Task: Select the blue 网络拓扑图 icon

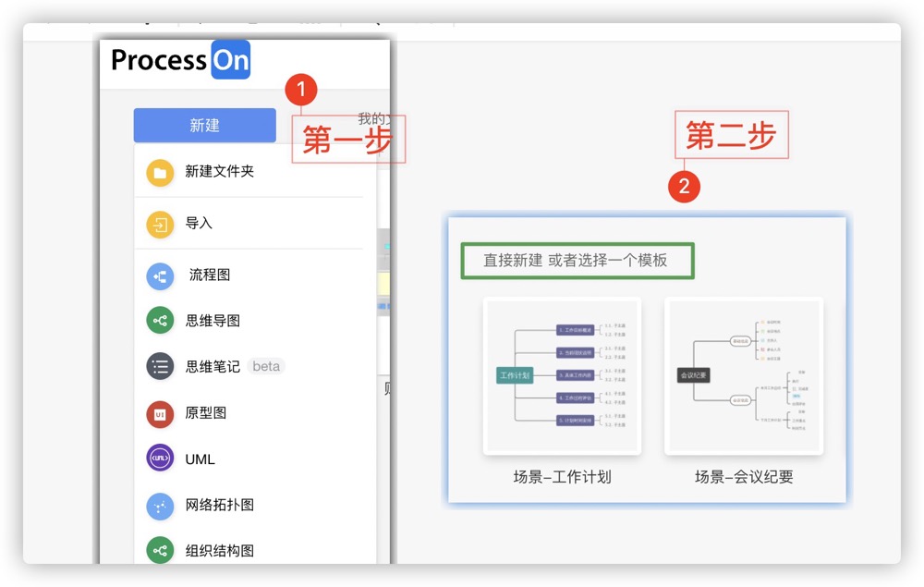Action: click(x=160, y=506)
